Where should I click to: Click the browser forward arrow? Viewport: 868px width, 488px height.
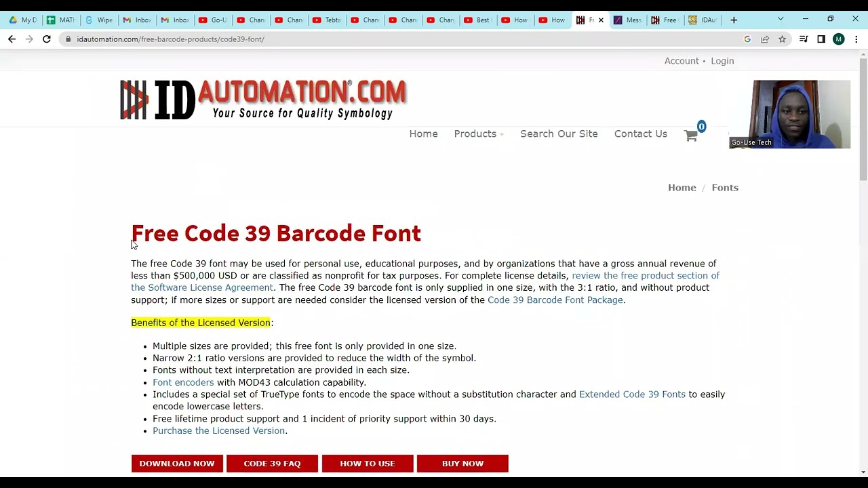pos(29,39)
